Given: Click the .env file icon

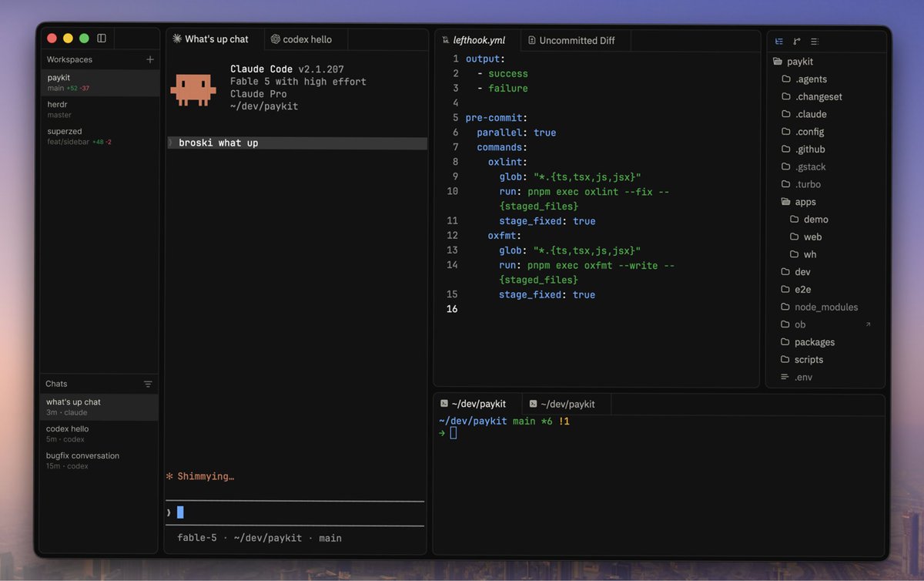Looking at the screenshot, I should tap(785, 377).
